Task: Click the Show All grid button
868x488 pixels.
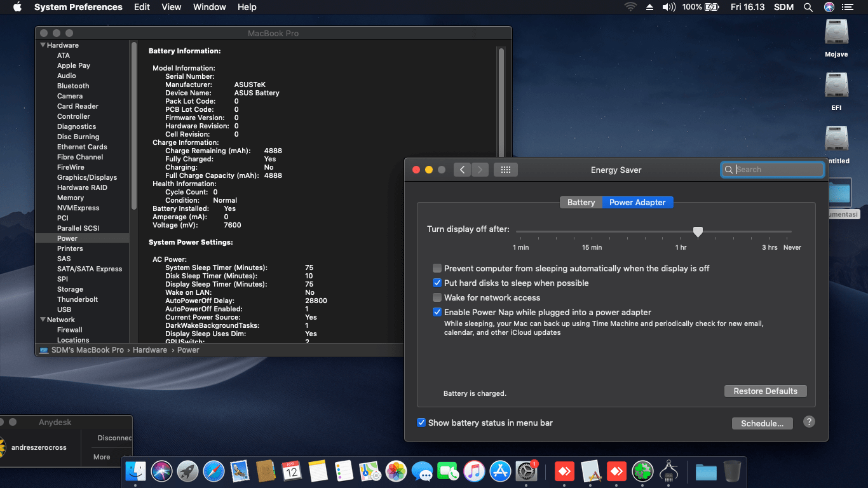Action: [506, 170]
